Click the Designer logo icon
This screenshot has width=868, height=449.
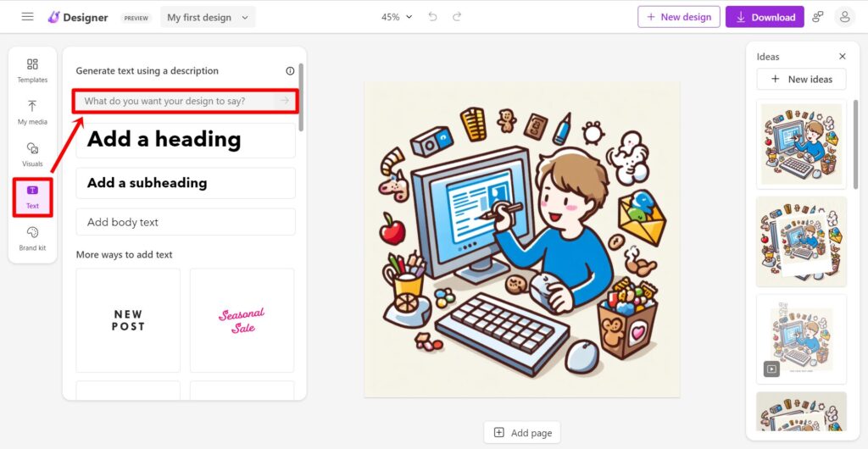point(53,17)
